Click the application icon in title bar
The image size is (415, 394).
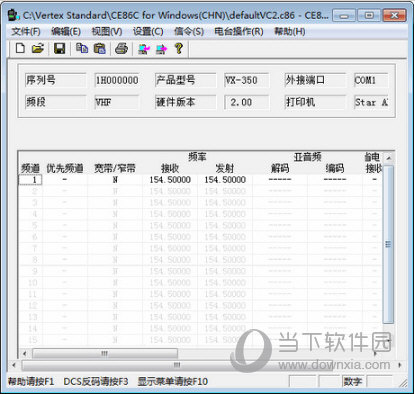tap(14, 15)
